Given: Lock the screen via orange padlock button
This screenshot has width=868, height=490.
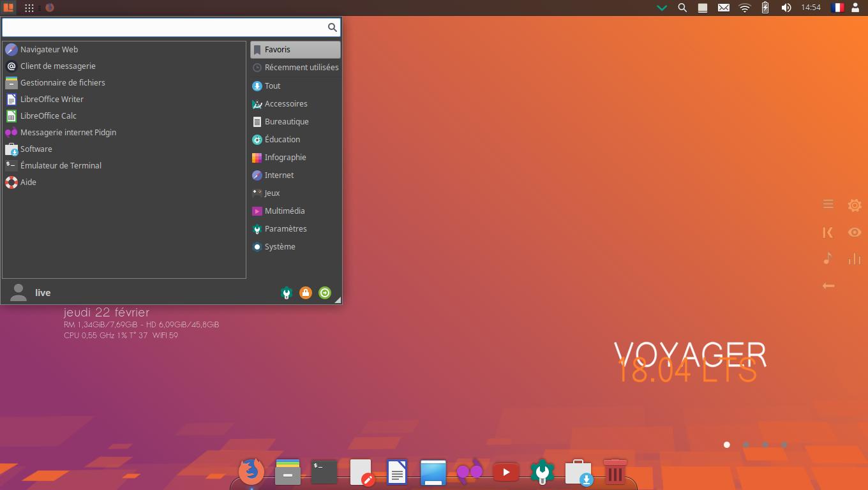Looking at the screenshot, I should (306, 293).
